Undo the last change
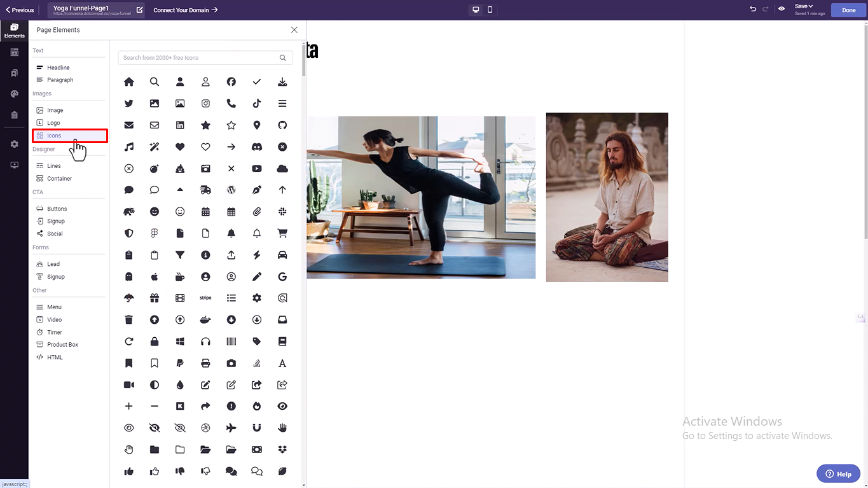The width and height of the screenshot is (868, 488). (753, 10)
